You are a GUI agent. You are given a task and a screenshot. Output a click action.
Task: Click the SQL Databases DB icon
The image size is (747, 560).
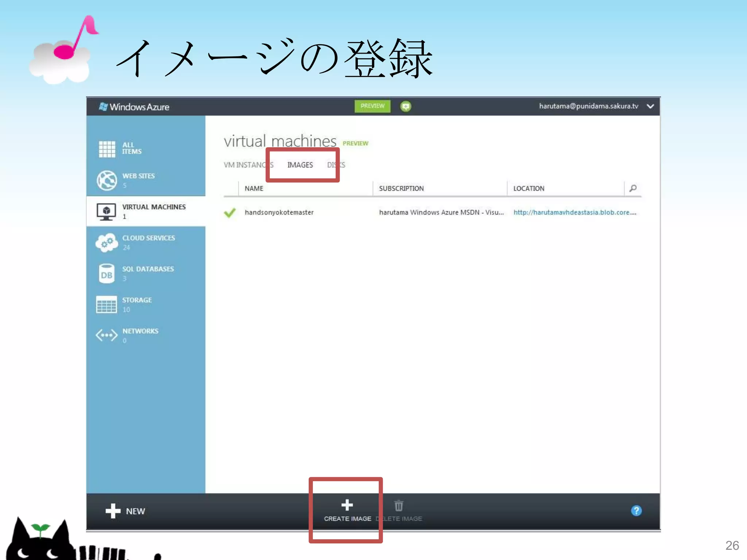click(x=107, y=274)
